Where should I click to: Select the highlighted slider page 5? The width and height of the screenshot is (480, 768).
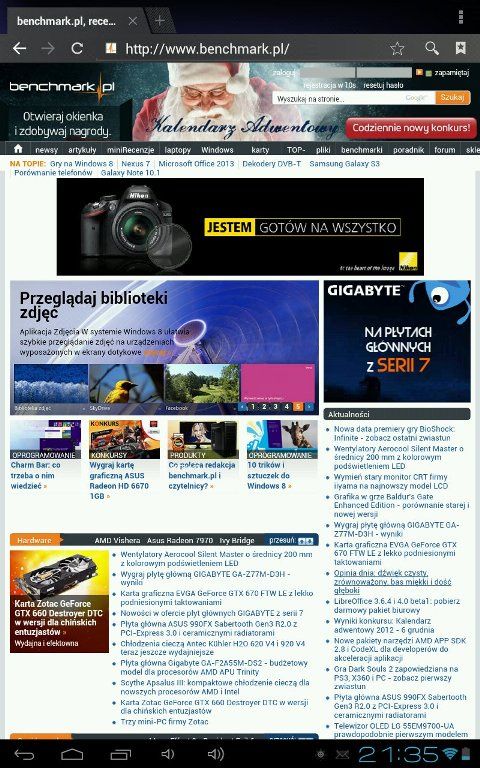(x=298, y=407)
